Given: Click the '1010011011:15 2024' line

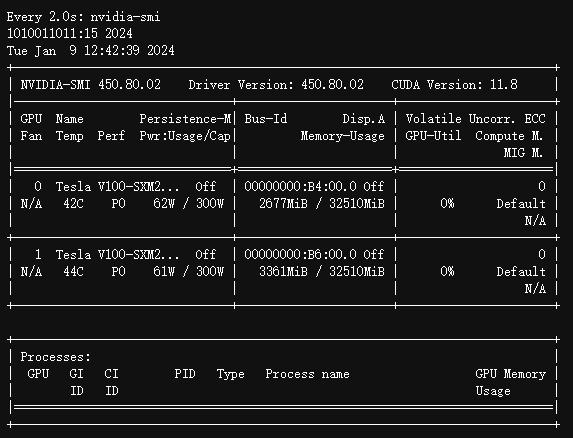Looking at the screenshot, I should (x=69, y=34).
